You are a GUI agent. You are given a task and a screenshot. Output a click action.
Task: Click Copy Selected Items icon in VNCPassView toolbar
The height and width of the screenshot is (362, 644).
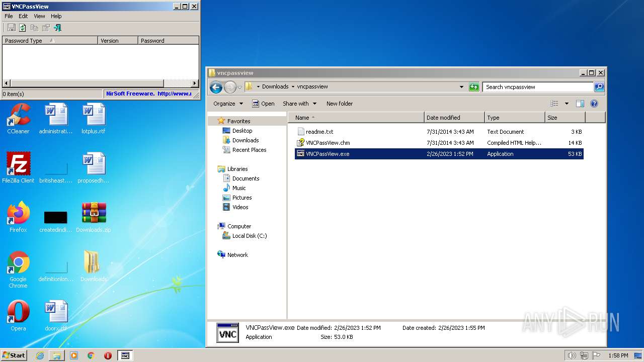(x=34, y=28)
